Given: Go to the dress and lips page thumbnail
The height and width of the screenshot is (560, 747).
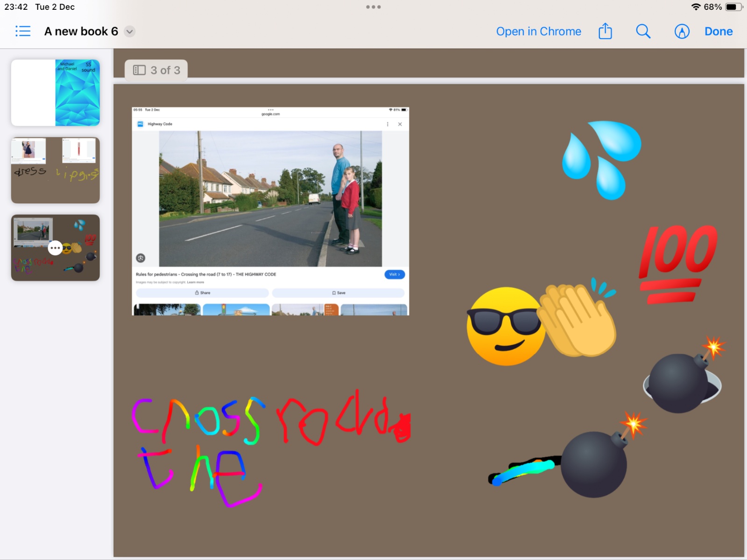Looking at the screenshot, I should point(56,170).
